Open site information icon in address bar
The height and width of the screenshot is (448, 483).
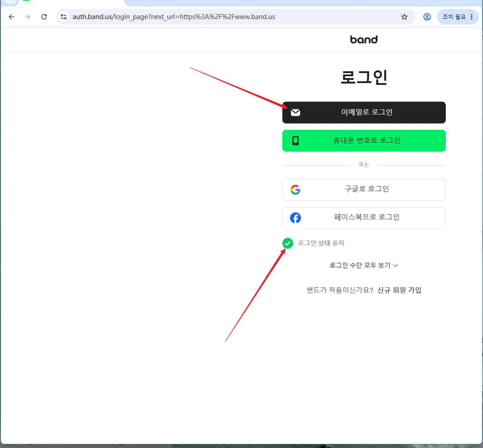click(64, 17)
